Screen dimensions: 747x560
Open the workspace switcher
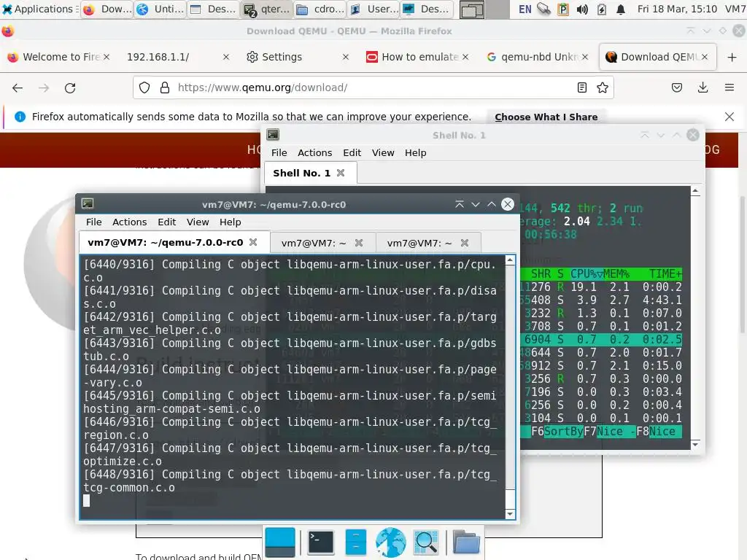click(x=484, y=9)
